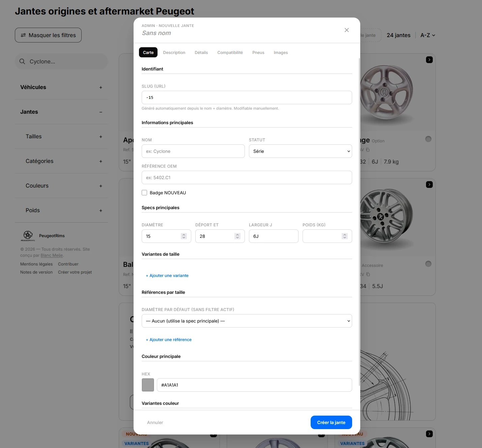The width and height of the screenshot is (482, 448).
Task: Click the grey color dot on the Option card
Action: [428, 139]
